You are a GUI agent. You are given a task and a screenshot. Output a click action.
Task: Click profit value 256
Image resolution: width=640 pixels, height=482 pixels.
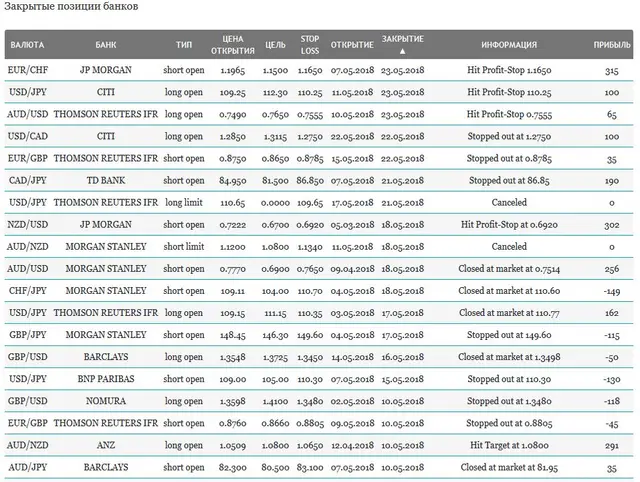[x=611, y=269]
